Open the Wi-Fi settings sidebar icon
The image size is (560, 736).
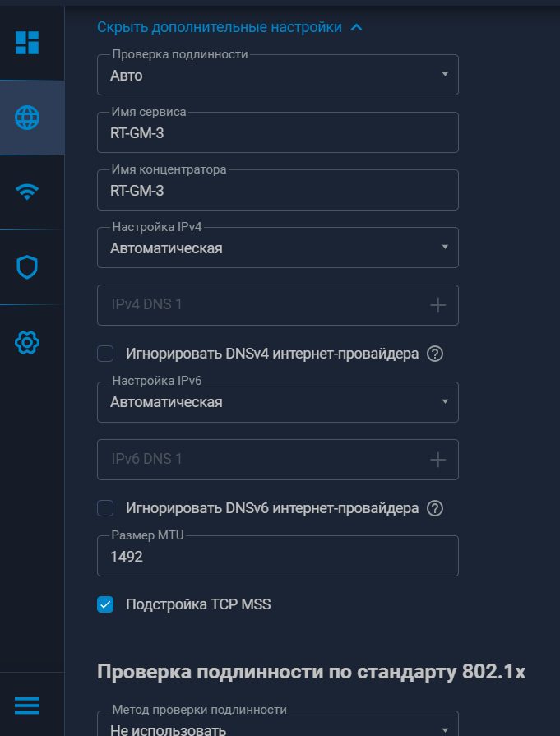(x=27, y=192)
